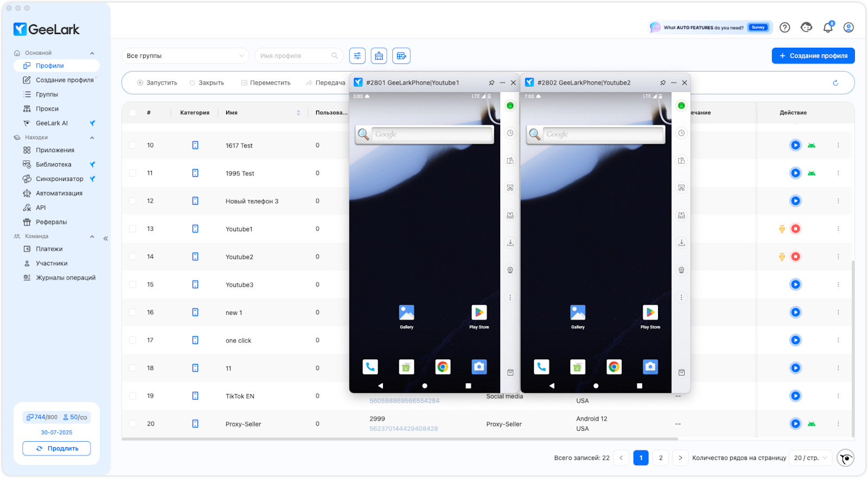868x478 pixels.
Task: Check the TikTok EN row checkbox
Action: 133,396
